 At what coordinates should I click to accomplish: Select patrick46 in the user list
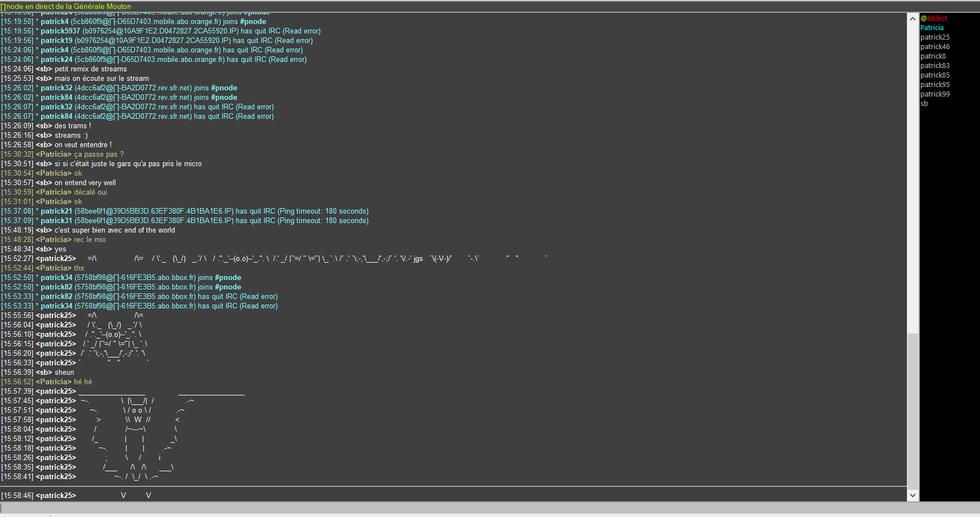935,47
